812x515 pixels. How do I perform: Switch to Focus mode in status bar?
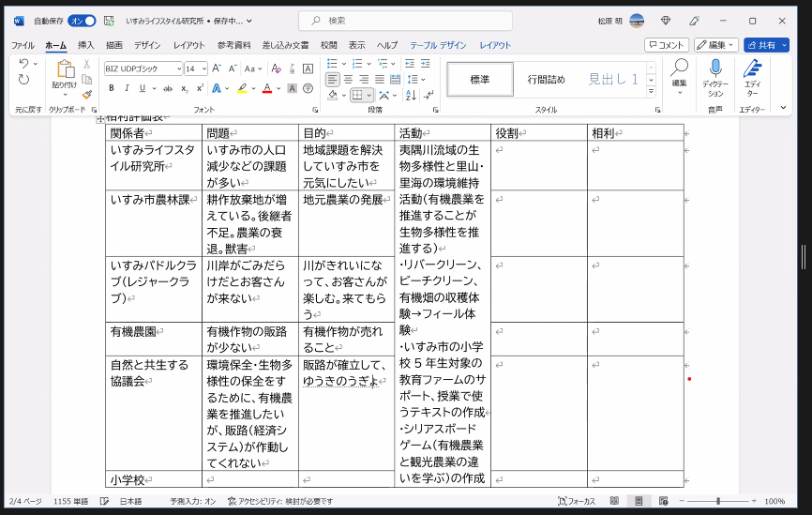click(577, 501)
